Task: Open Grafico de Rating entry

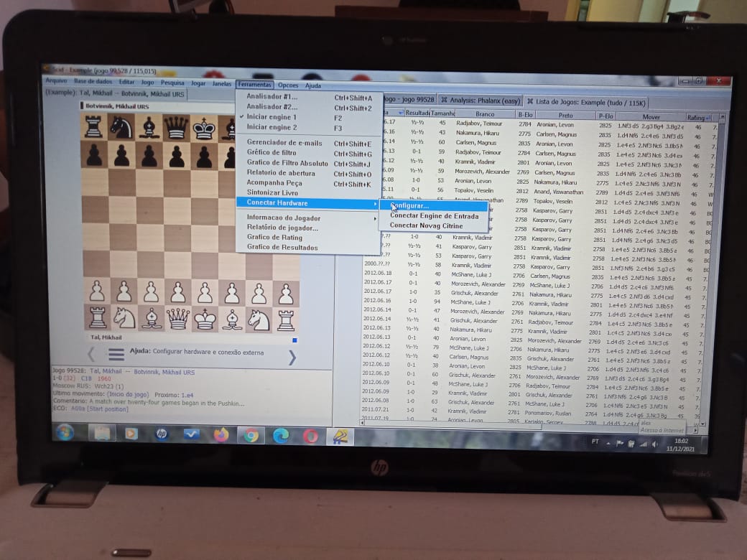Action: [309, 237]
